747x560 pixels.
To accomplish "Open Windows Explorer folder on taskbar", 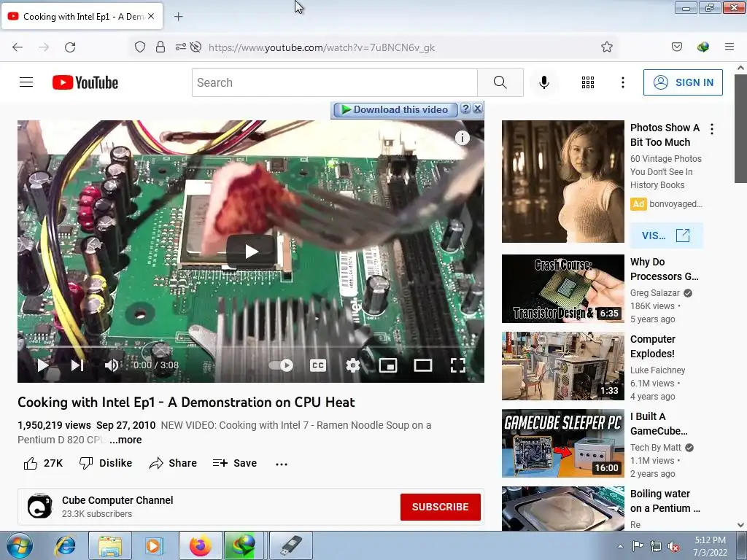I will tap(110, 545).
